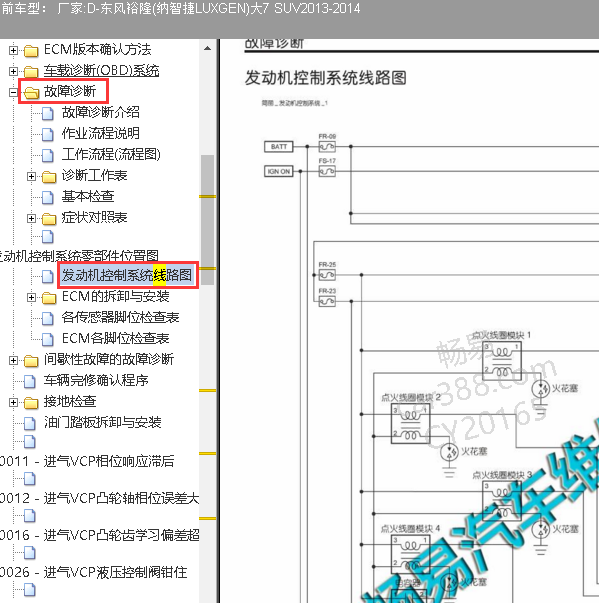Image resolution: width=599 pixels, height=603 pixels.
Task: Open the 各传感器脚位检查表 page
Action: point(120,318)
